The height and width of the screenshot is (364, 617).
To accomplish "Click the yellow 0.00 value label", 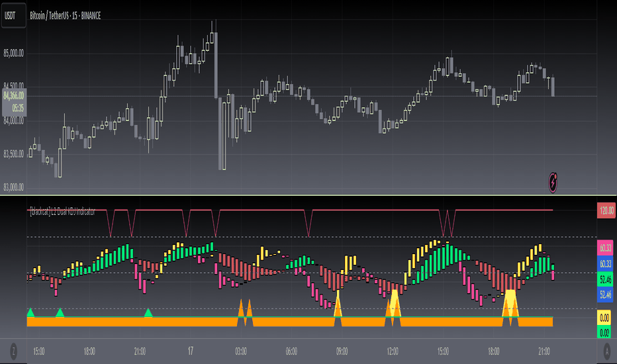I will (604, 318).
